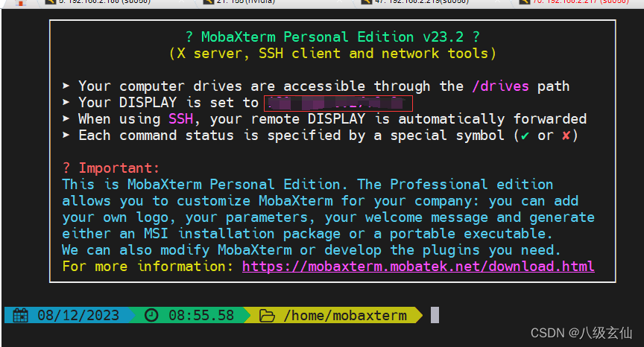Click the /home/mobaxterm path in the prompt
644x347 pixels.
pos(345,316)
